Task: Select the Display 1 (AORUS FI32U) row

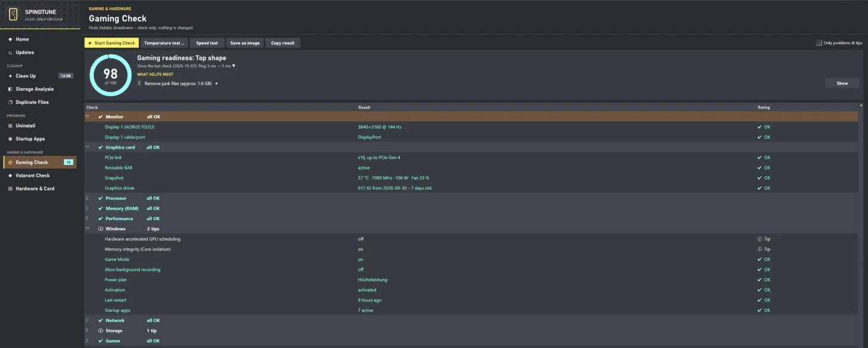Action: (472, 127)
